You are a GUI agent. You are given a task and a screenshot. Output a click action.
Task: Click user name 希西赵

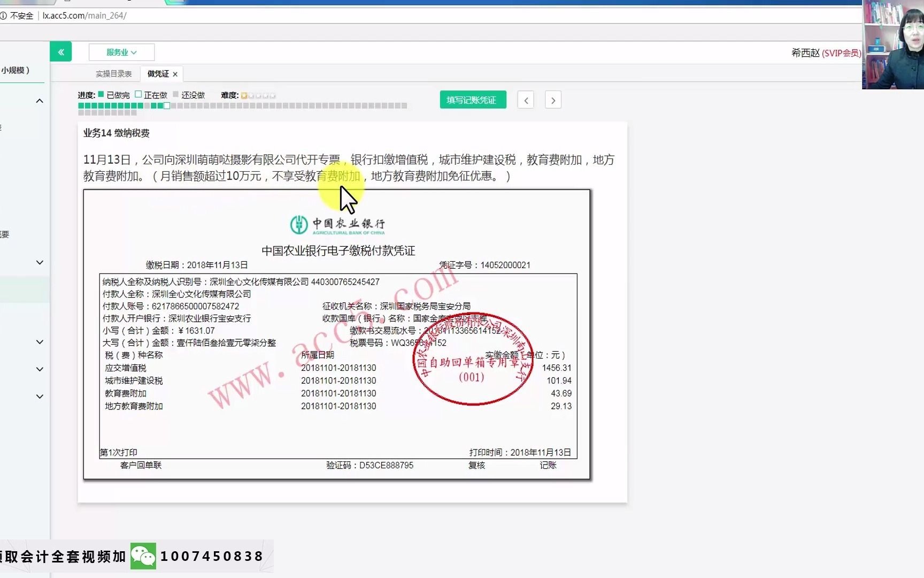coord(805,52)
